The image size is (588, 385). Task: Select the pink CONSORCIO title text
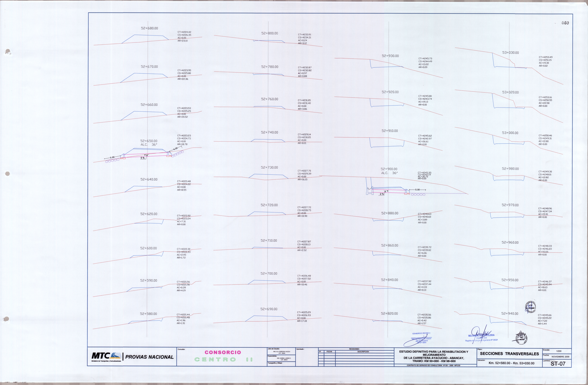click(x=223, y=352)
